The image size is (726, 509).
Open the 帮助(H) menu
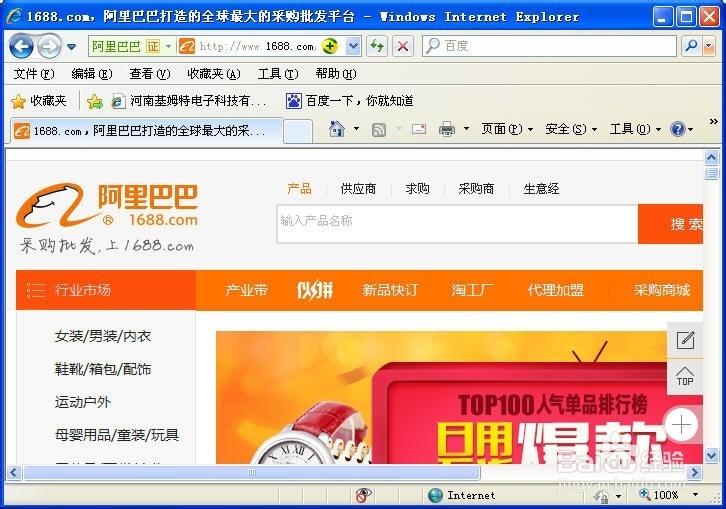coord(336,74)
